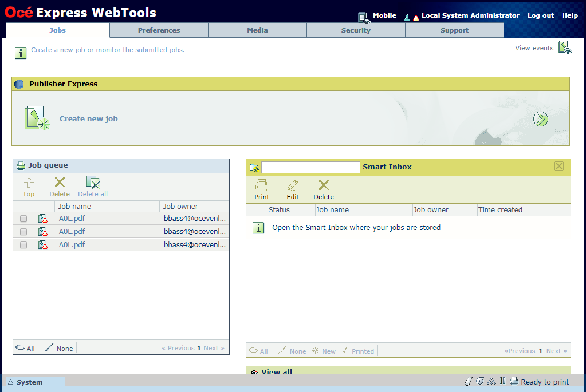This screenshot has width=586, height=392.
Task: Open the View all section header
Action: [408, 371]
